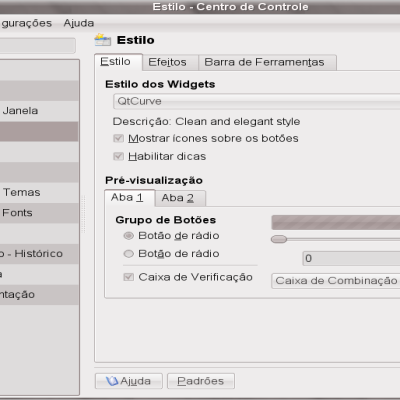Open the Caixa de Combinação combo box
The height and width of the screenshot is (400, 400).
point(336,281)
